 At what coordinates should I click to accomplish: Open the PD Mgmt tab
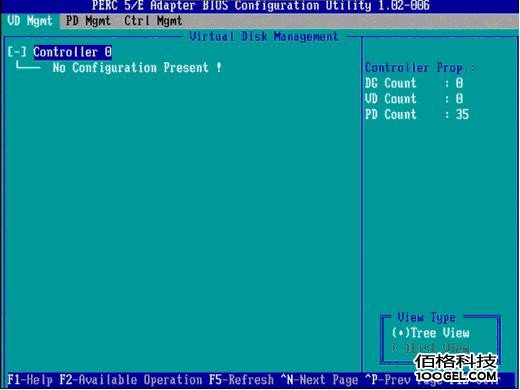point(88,21)
